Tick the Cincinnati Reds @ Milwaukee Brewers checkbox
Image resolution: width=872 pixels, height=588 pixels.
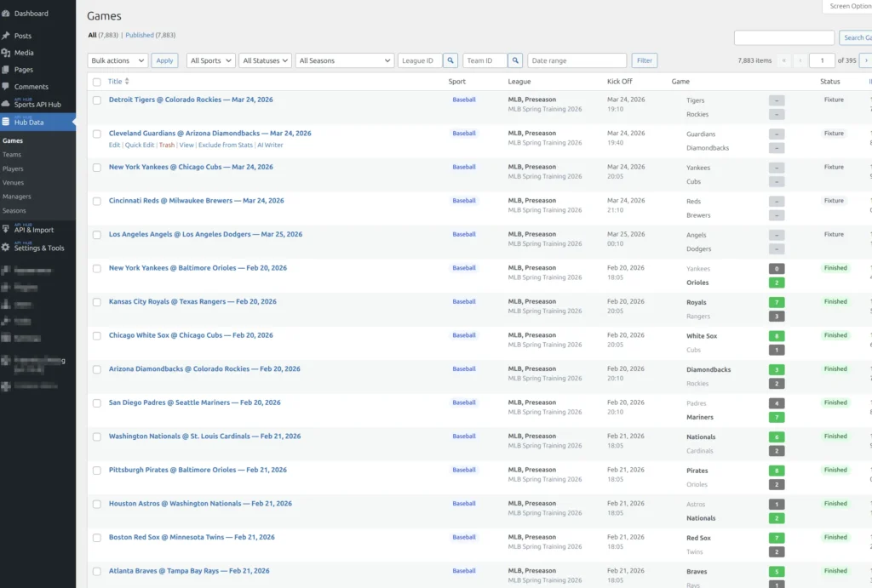pos(97,201)
